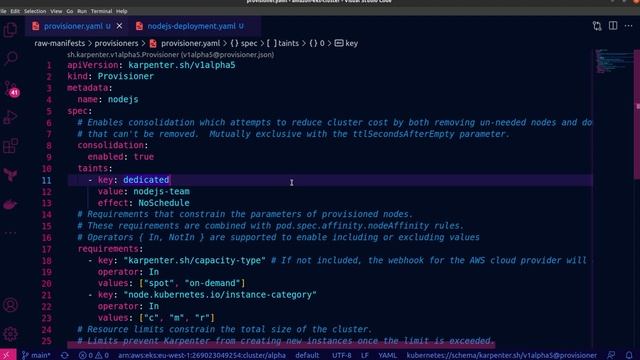Open the Terminal menu
The width and height of the screenshot is (640, 360).
tap(101, 11)
